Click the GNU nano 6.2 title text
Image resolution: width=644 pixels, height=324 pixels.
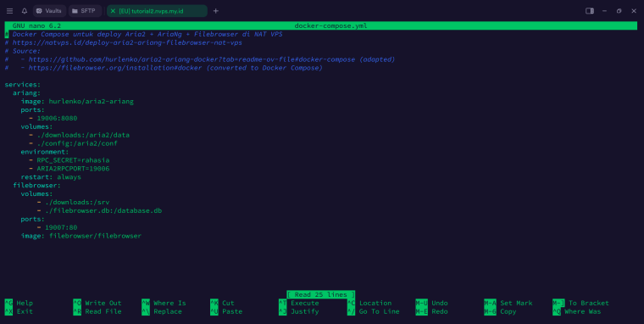coord(36,25)
